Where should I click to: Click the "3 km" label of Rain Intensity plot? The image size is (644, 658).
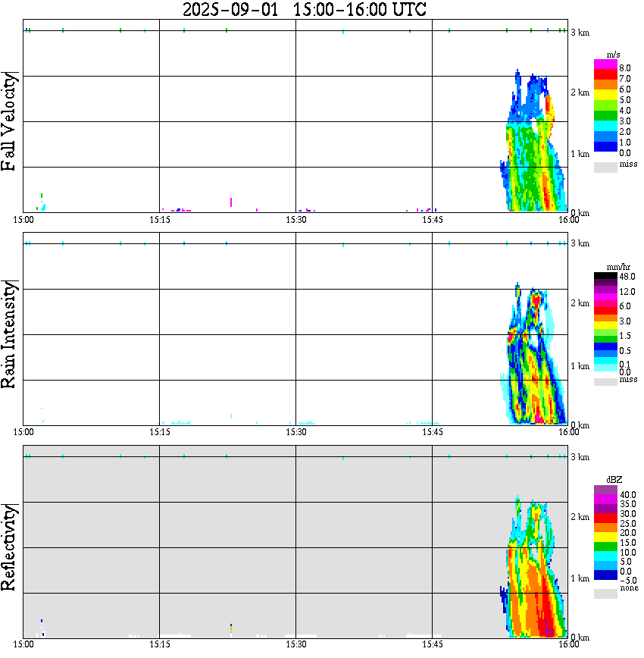(580, 243)
